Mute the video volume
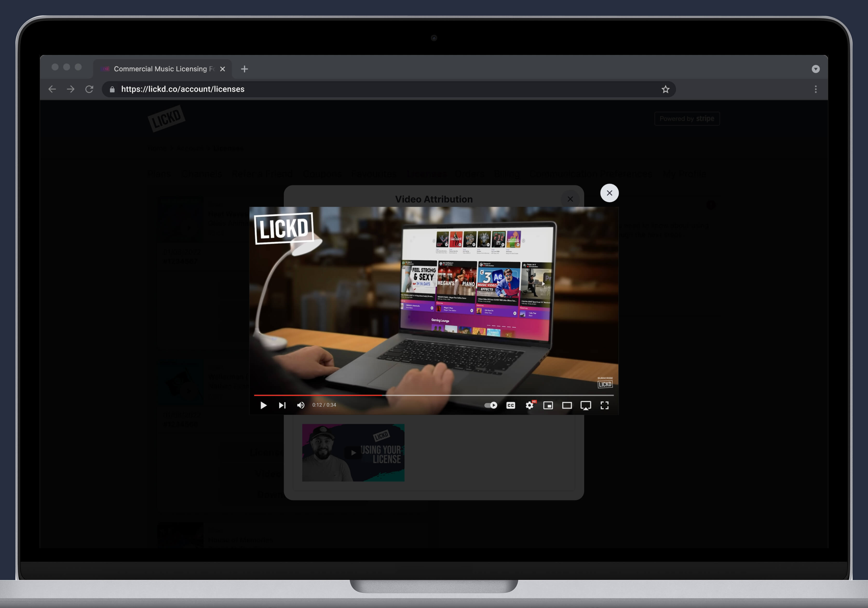The image size is (868, 608). pyautogui.click(x=301, y=405)
